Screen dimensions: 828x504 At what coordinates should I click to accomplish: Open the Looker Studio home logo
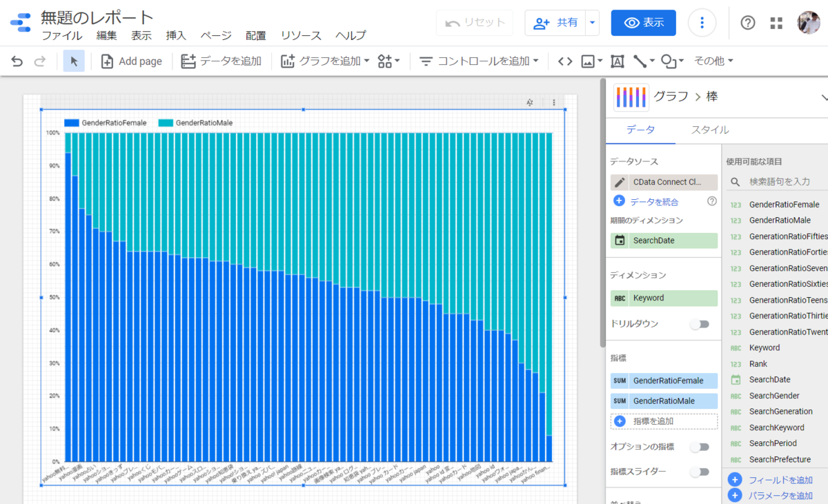(x=21, y=23)
